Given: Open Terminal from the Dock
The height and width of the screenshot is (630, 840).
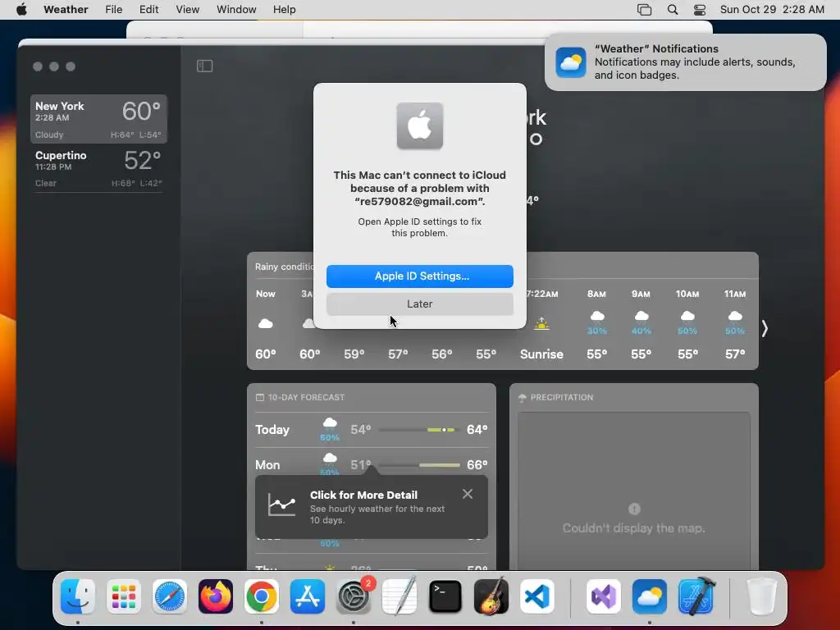Looking at the screenshot, I should [x=445, y=596].
